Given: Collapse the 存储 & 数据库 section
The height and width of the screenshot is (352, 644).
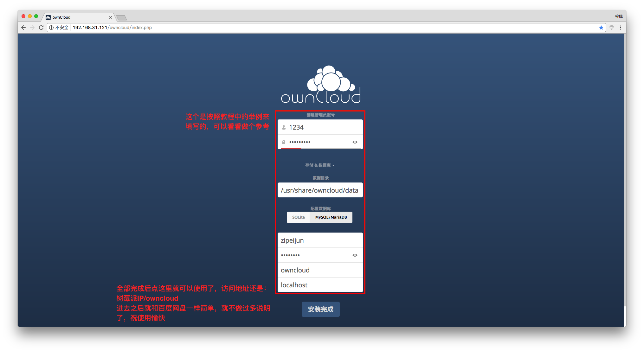Looking at the screenshot, I should (x=320, y=165).
